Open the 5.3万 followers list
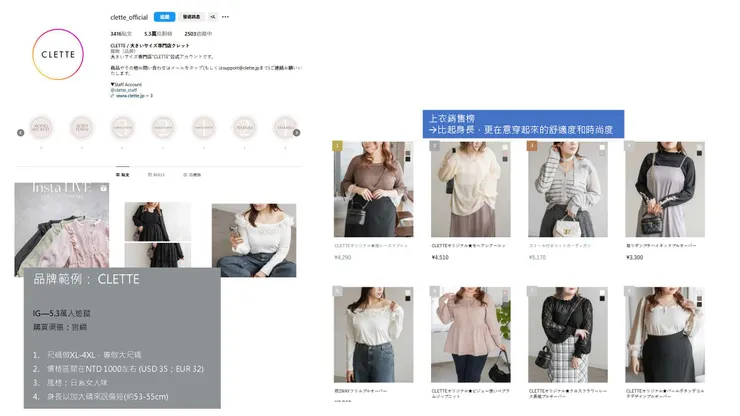740x416 pixels. click(x=158, y=34)
